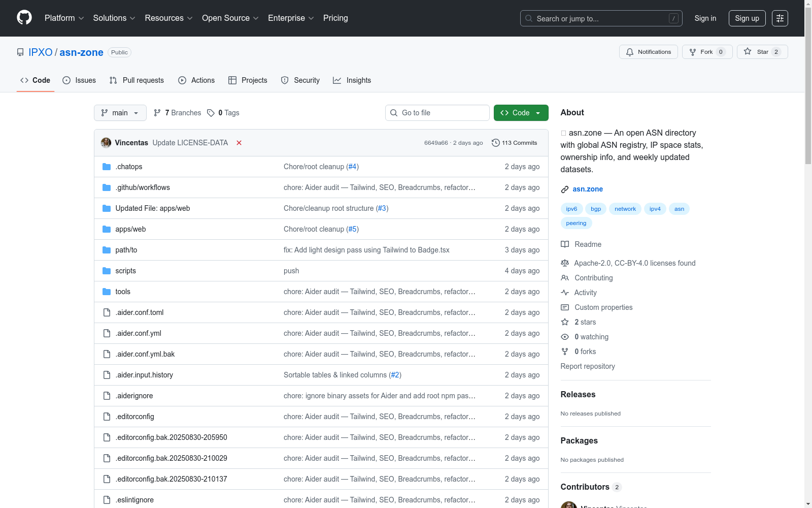
Task: Switch to the Insights tab
Action: (x=352, y=80)
